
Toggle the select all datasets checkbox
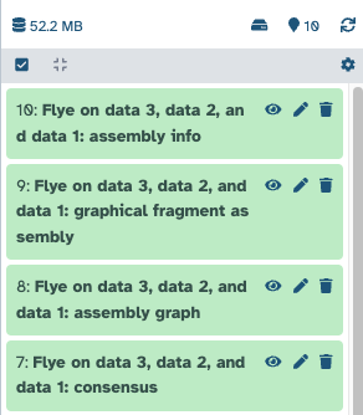[22, 65]
